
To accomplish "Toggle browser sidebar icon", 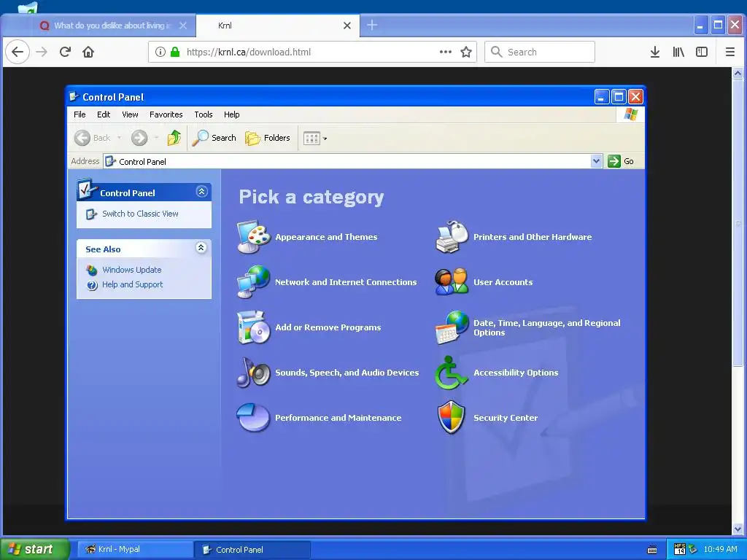I will tap(702, 52).
